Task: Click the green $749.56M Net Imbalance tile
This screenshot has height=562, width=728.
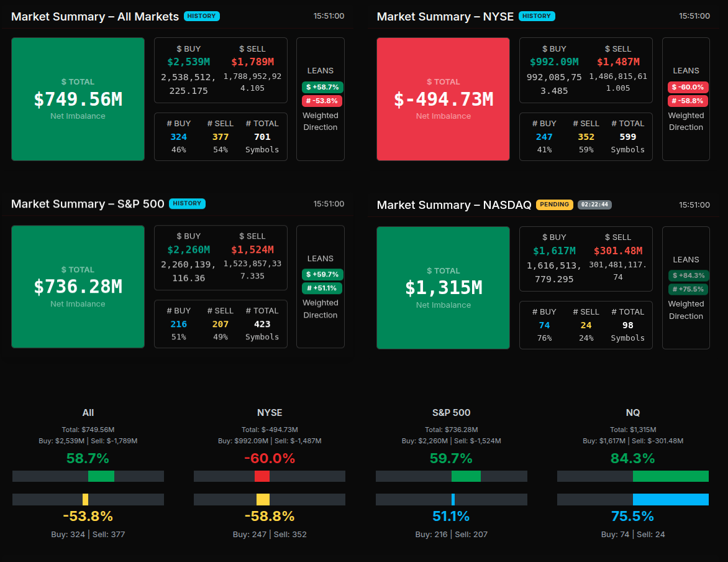Action: click(x=78, y=99)
